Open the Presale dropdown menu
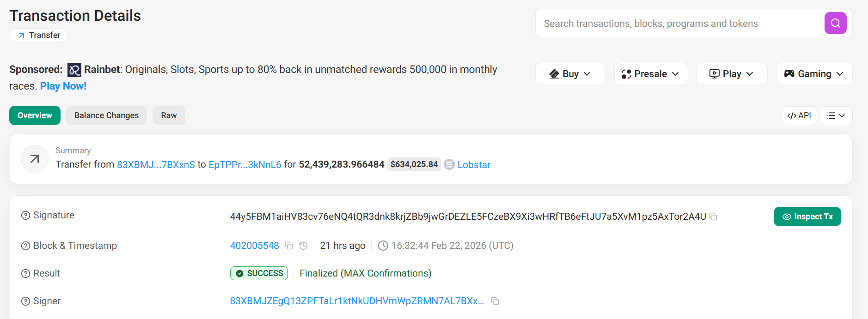This screenshot has height=319, width=868. tap(651, 74)
